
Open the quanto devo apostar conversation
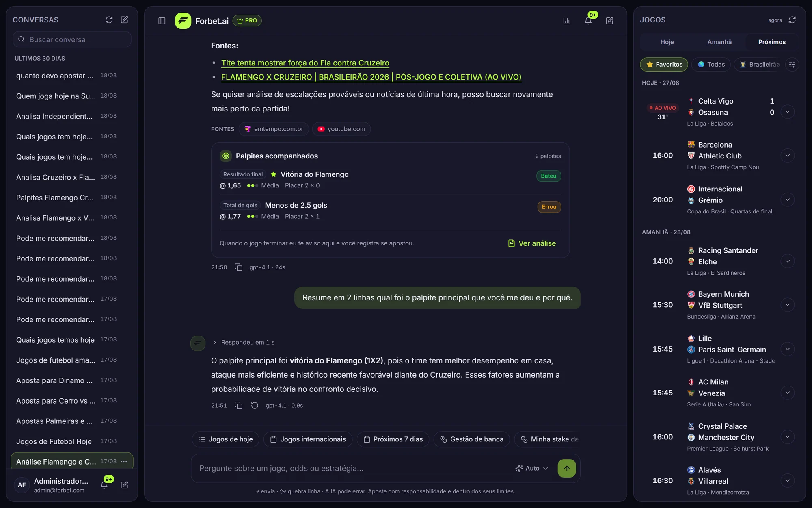[x=72, y=76]
